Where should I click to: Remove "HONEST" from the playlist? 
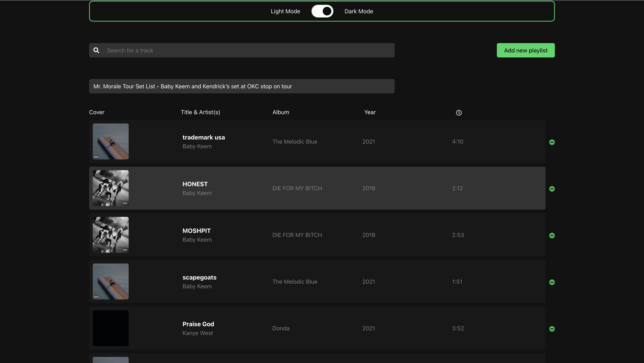tap(552, 189)
